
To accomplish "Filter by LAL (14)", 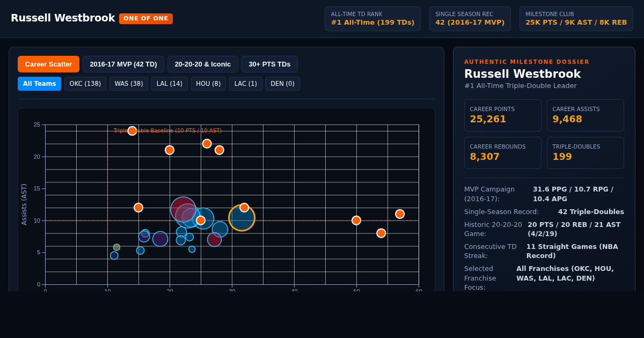I will [x=170, y=84].
